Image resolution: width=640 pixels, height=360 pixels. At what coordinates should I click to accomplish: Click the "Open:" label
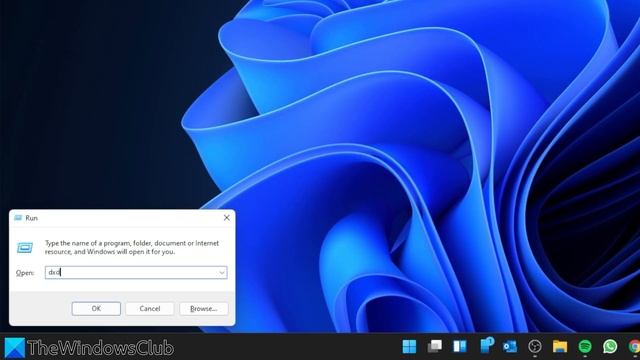click(x=25, y=273)
